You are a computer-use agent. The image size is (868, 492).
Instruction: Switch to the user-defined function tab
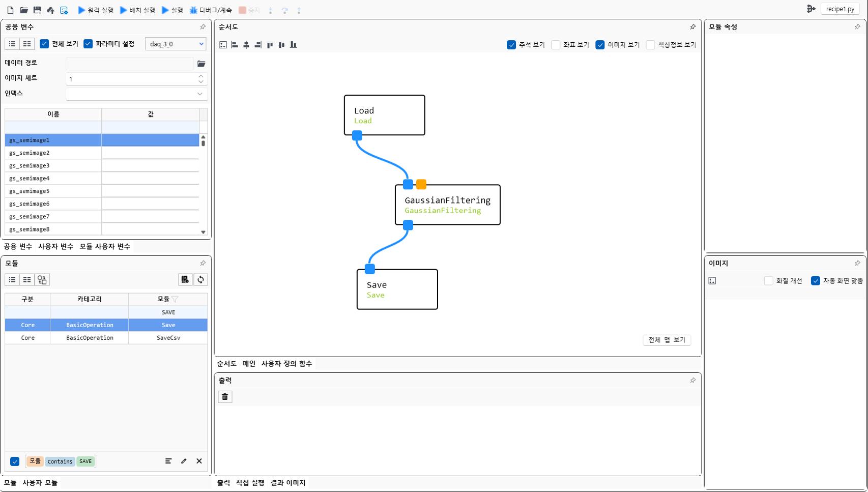[286, 364]
